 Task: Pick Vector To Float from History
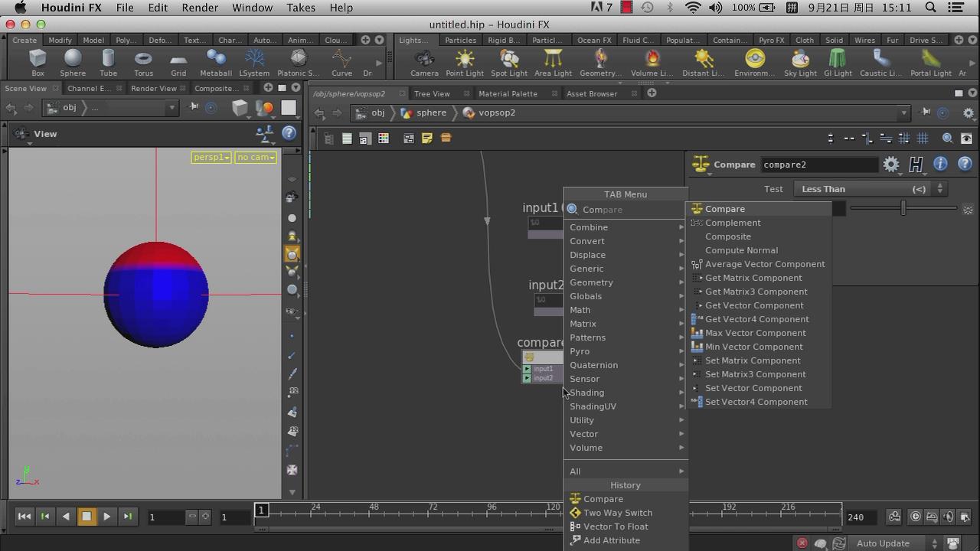[626, 527]
